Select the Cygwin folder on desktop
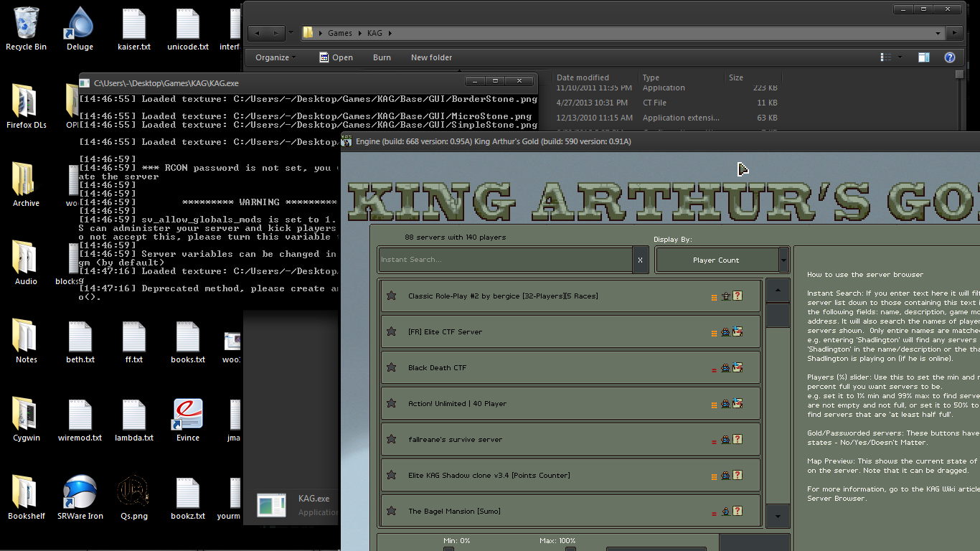Screen dimensions: 980x551 (26, 420)
